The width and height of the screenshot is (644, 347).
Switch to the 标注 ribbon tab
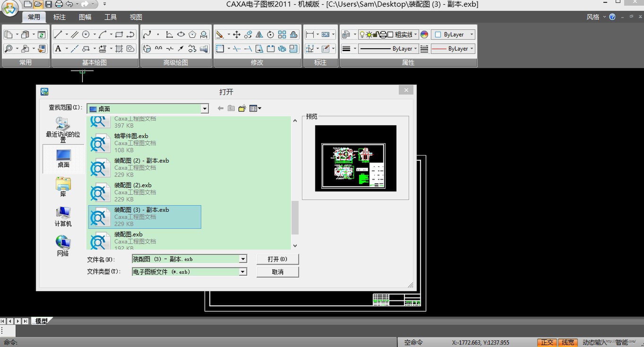click(59, 17)
